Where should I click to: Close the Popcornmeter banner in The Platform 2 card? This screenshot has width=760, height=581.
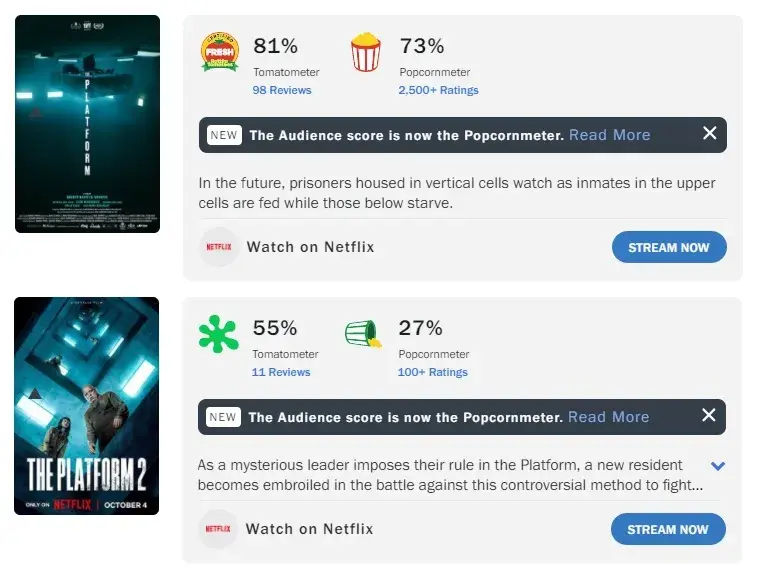tap(709, 415)
